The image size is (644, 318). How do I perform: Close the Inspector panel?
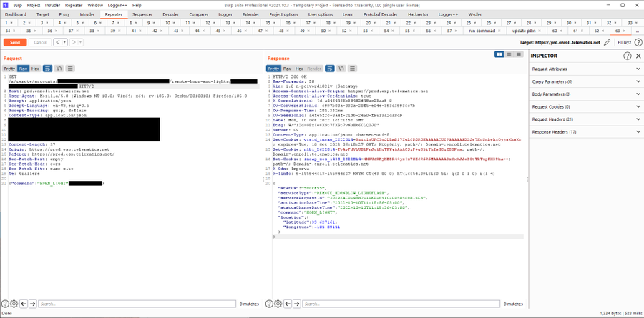coord(638,56)
